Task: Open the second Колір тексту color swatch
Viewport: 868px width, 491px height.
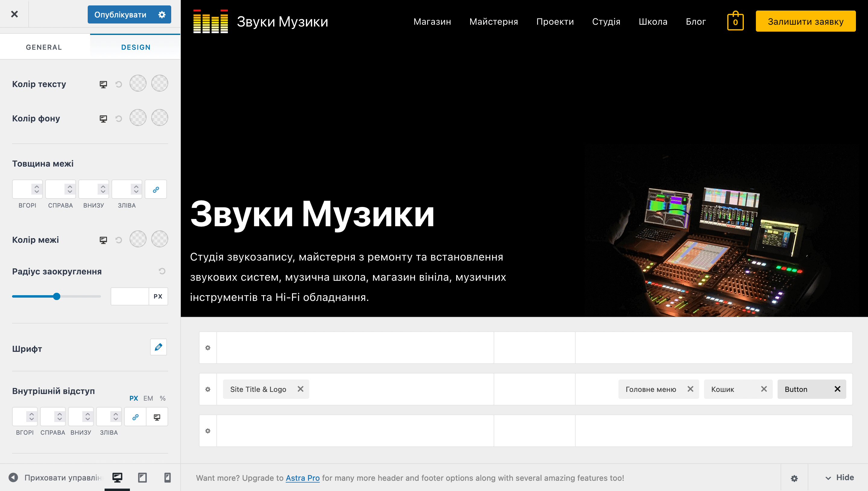Action: [x=159, y=83]
